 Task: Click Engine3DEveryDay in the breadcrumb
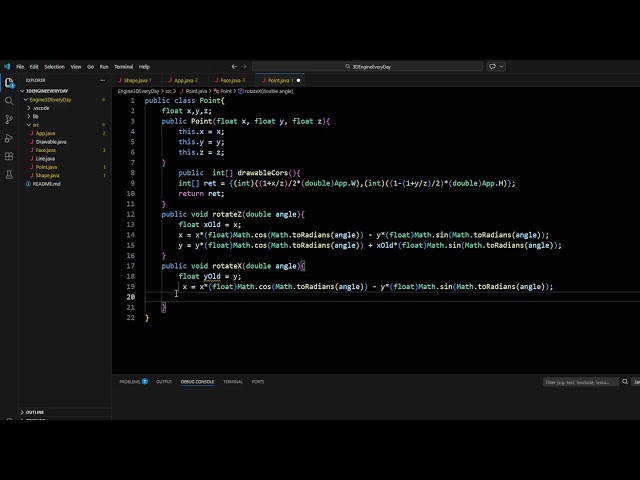click(138, 91)
